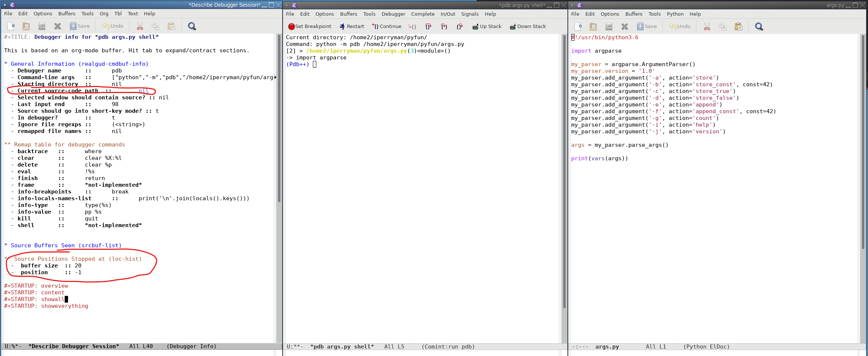The image size is (868, 356).
Task: Open the args.py path link in the shell
Action: [356, 50]
